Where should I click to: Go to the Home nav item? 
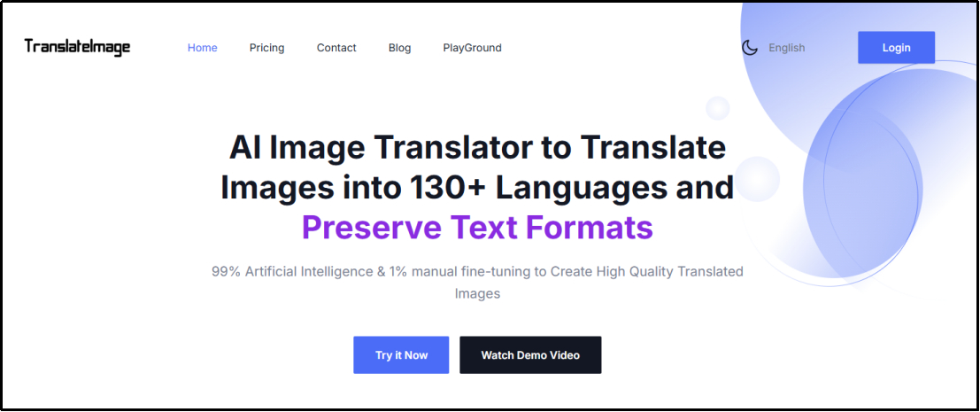click(202, 48)
